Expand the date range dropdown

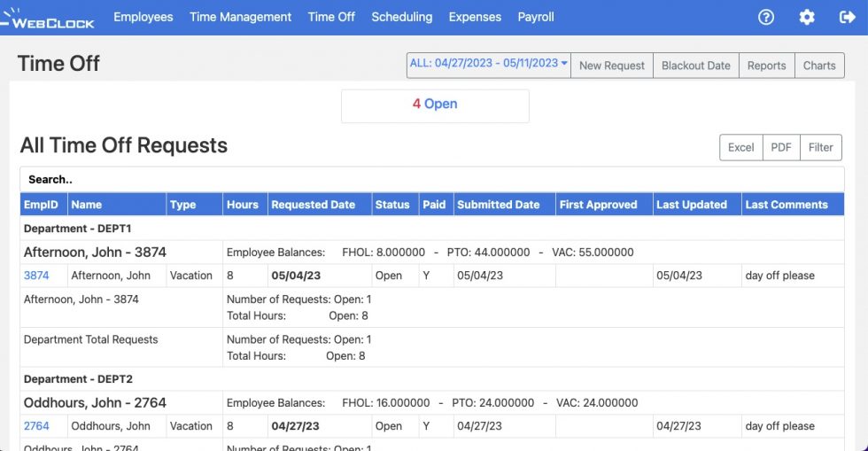488,64
